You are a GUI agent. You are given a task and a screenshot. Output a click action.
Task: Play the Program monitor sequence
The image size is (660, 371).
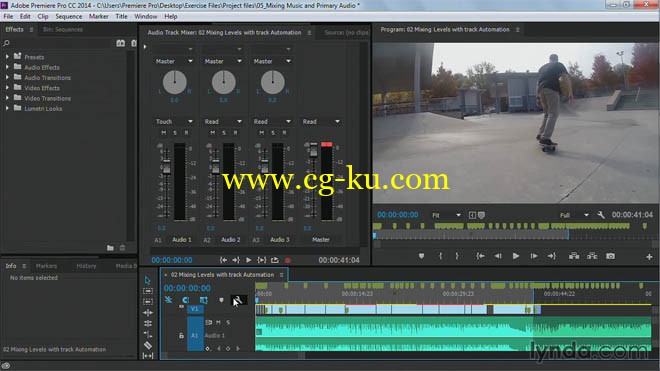point(516,256)
